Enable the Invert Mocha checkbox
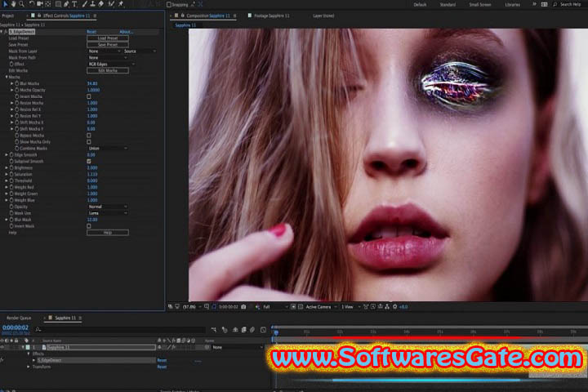Image resolution: width=588 pixels, height=392 pixels. click(89, 96)
